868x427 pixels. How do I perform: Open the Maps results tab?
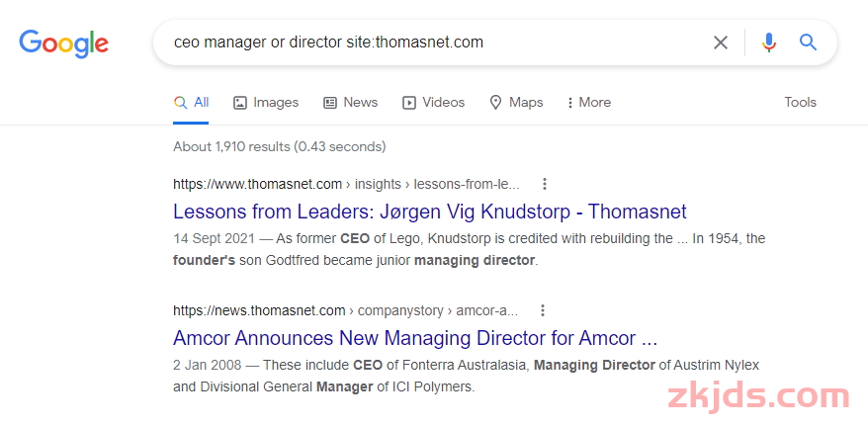click(516, 103)
